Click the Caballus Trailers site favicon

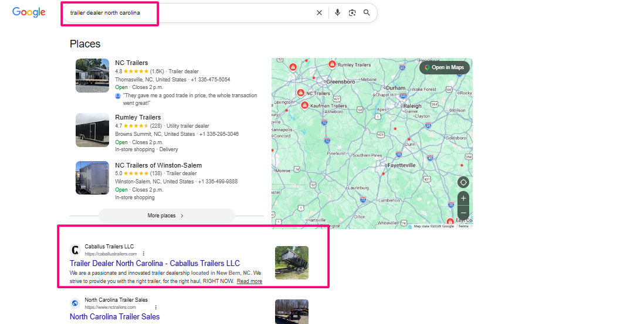[74, 250]
